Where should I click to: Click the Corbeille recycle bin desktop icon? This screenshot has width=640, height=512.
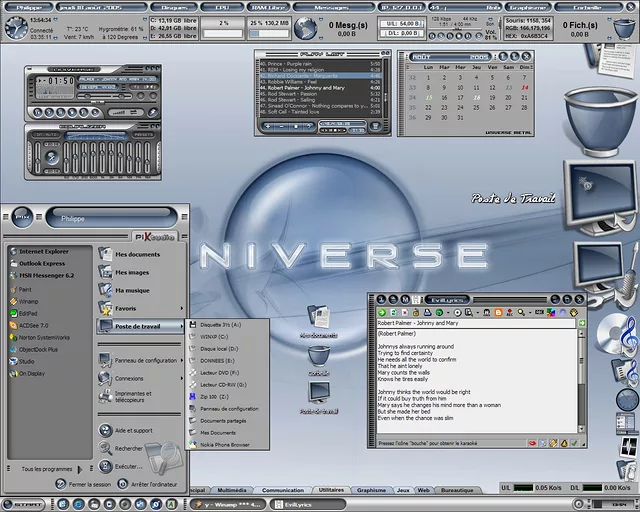point(319,356)
